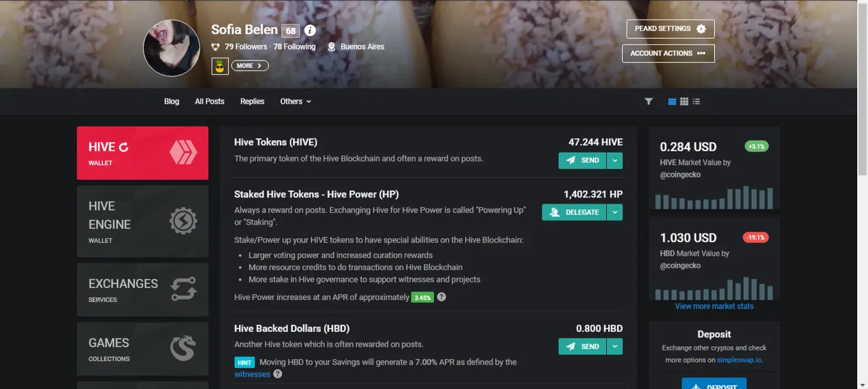Screen dimensions: 868x389
Task: Open Peakd Settings
Action: [670, 29]
